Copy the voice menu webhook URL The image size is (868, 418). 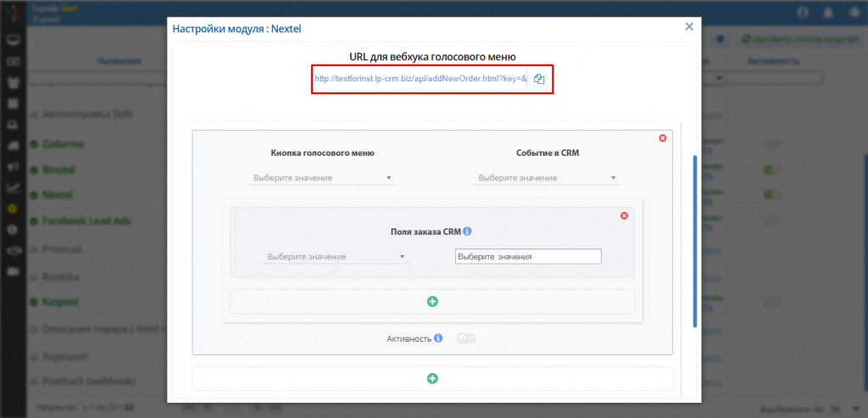coord(539,79)
